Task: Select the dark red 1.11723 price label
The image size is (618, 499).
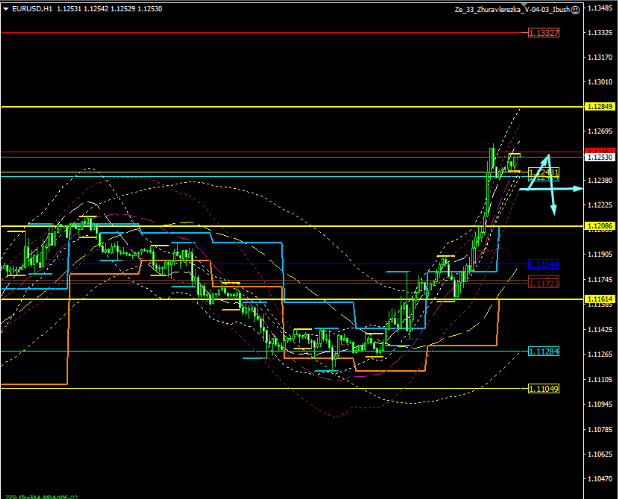Action: pos(543,284)
